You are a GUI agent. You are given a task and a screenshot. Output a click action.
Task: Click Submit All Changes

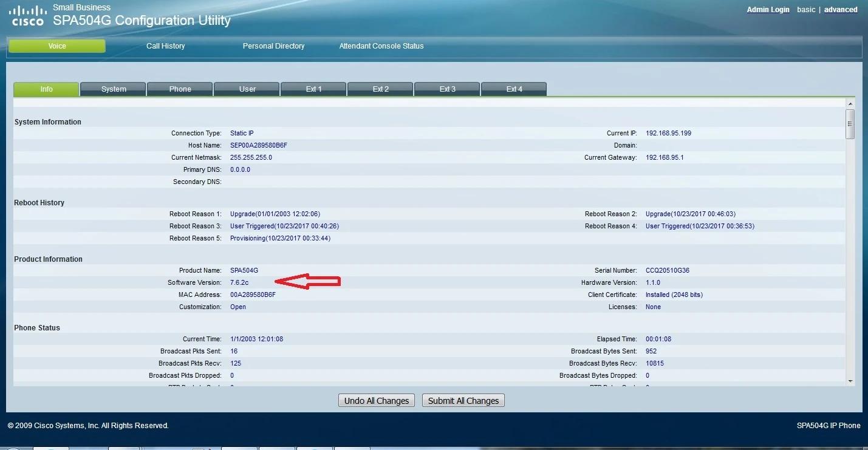point(463,401)
